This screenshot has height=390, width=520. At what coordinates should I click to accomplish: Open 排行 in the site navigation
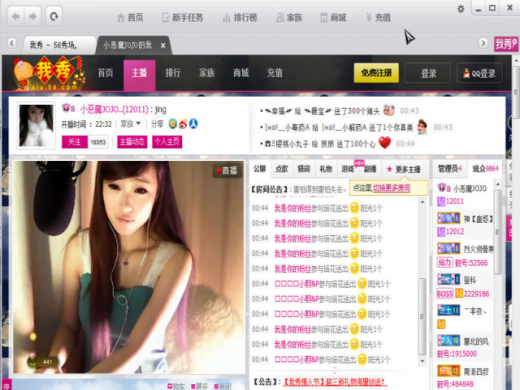tap(173, 73)
